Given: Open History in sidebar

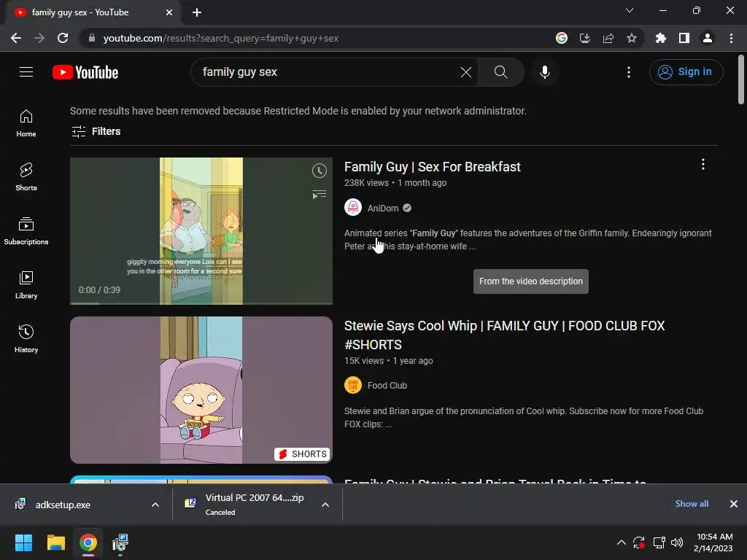Looking at the screenshot, I should tap(26, 338).
